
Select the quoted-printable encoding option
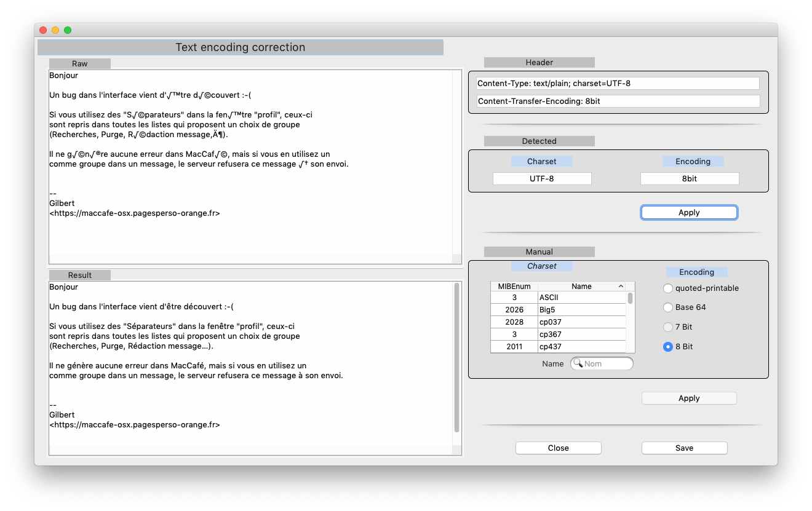668,288
